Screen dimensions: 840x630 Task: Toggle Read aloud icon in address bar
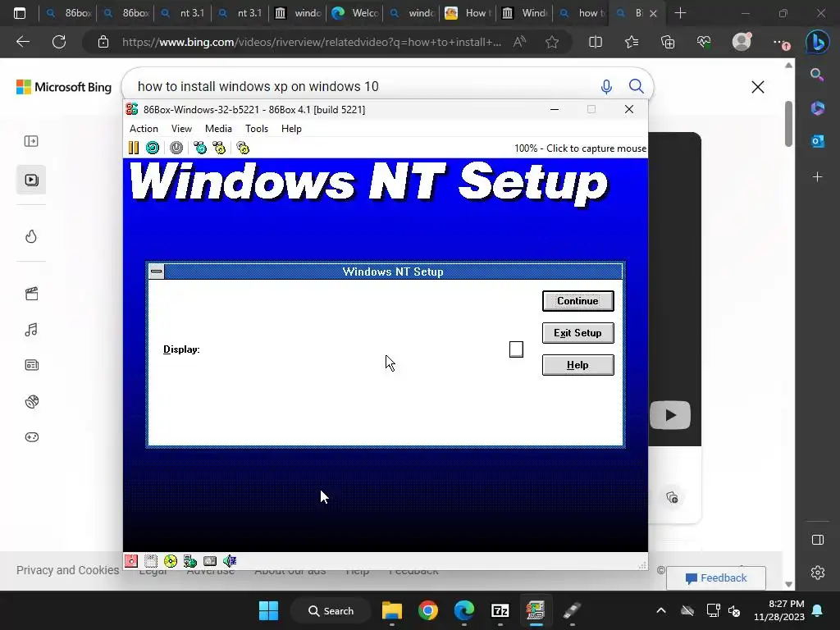click(x=519, y=42)
